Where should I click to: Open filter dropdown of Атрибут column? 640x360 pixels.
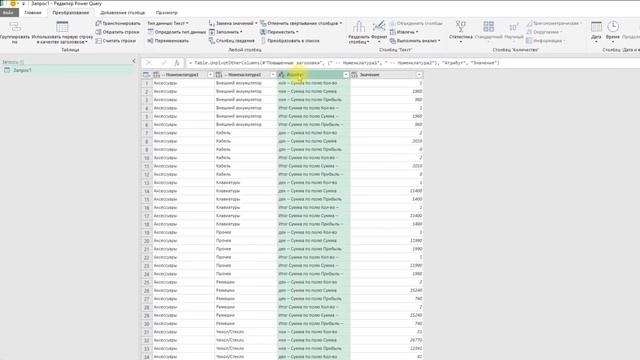tap(346, 75)
